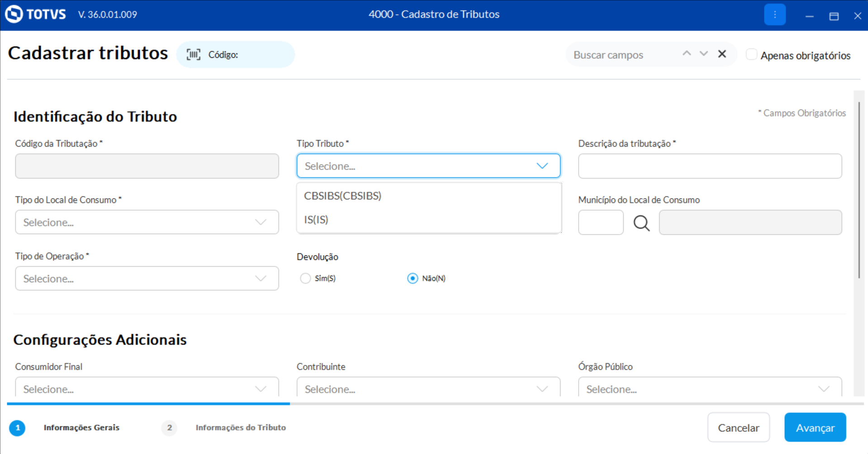The height and width of the screenshot is (454, 868).
Task: Choose CBSIBS(CBSIBS) from the list
Action: coord(342,196)
